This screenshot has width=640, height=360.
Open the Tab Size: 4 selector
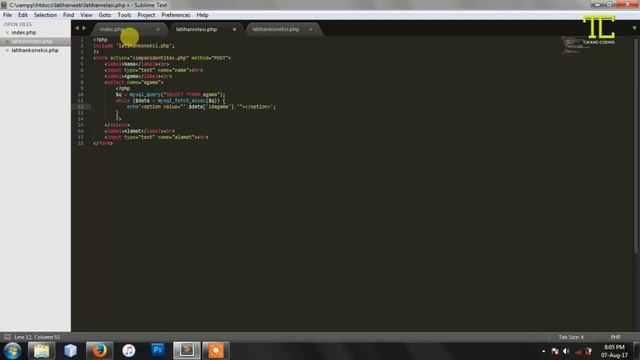[x=571, y=337]
